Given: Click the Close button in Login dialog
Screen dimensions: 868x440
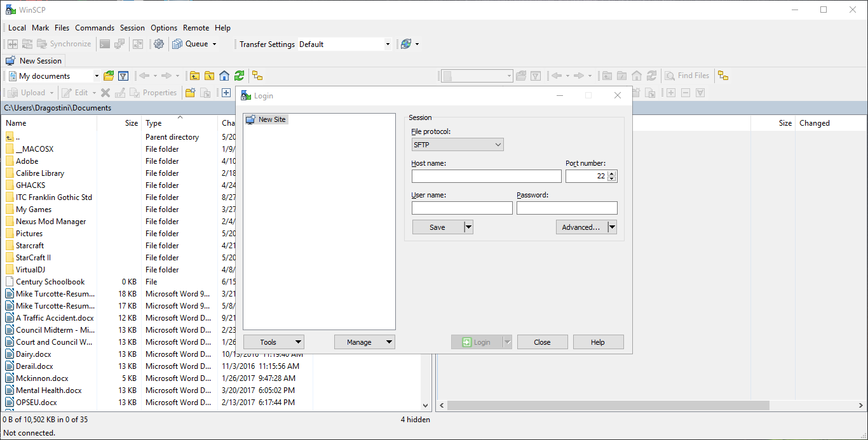Looking at the screenshot, I should pos(542,342).
